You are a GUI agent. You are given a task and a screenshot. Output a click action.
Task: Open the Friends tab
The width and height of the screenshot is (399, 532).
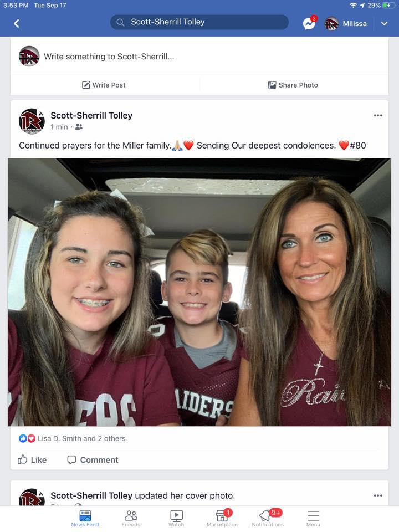[x=131, y=518]
